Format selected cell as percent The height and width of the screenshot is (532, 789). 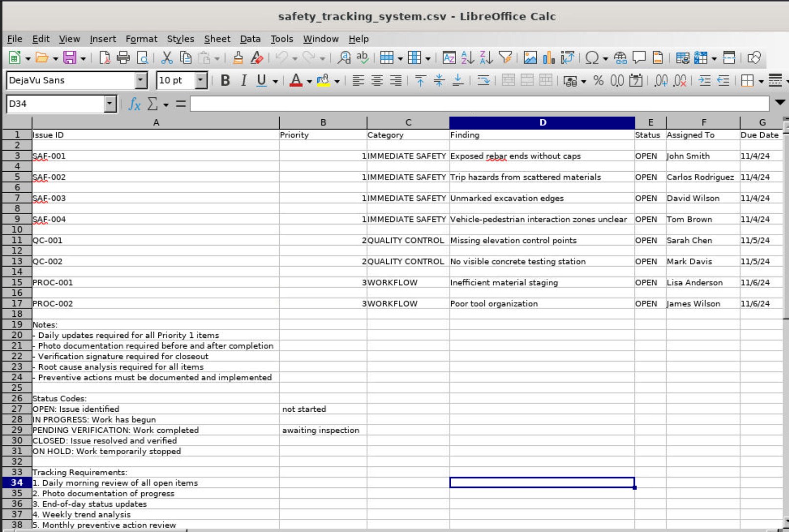(x=598, y=81)
